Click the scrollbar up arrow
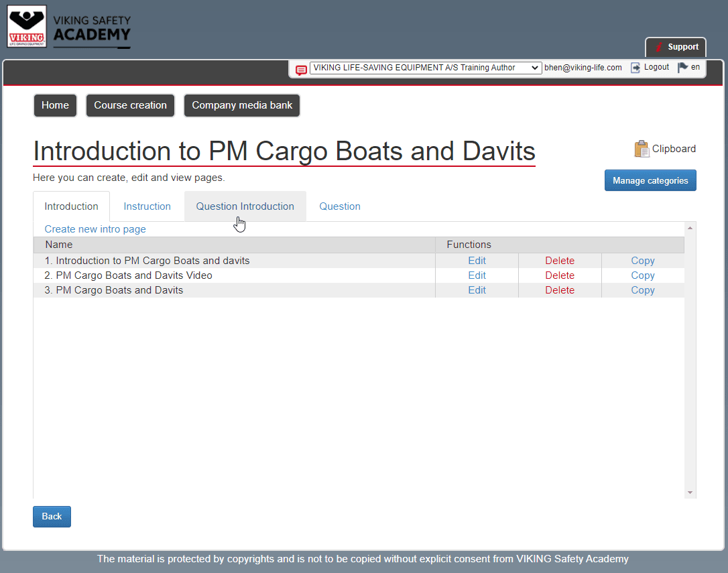 [x=690, y=228]
